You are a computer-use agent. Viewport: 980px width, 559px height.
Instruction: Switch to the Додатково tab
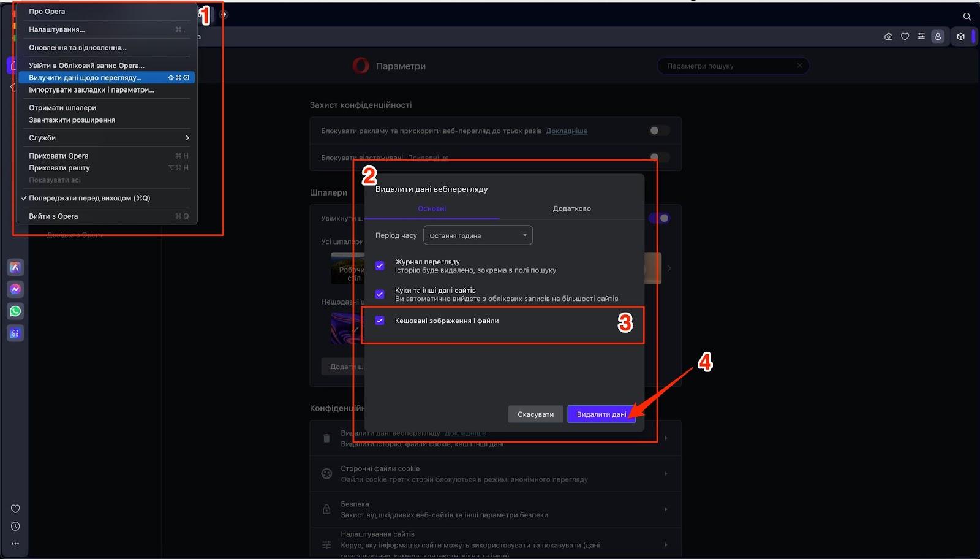(x=571, y=209)
